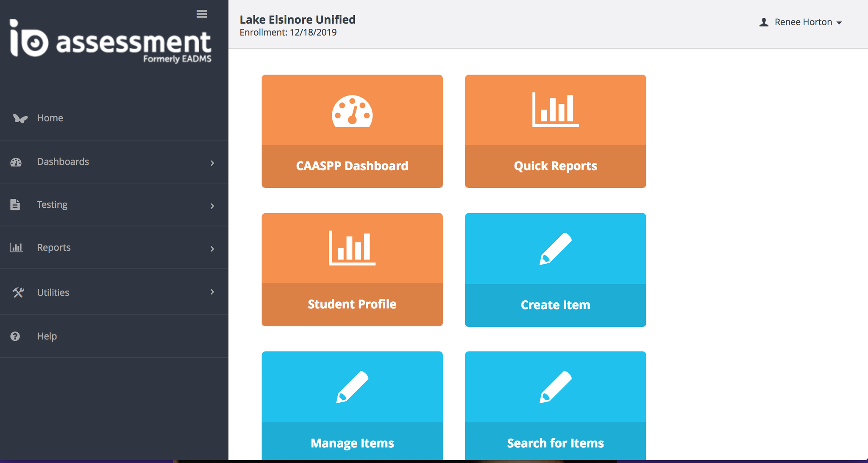Click the Dashboards gauge sidebar icon

click(16, 162)
